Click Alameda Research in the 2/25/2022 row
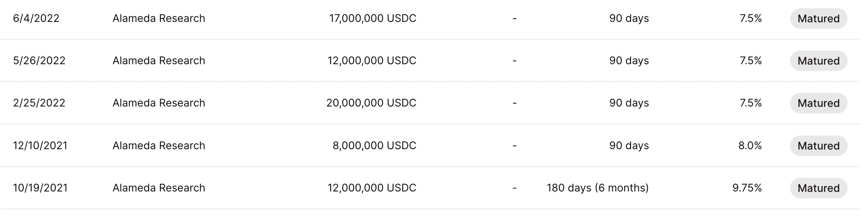Viewport: 868px width, 216px height. pos(159,103)
